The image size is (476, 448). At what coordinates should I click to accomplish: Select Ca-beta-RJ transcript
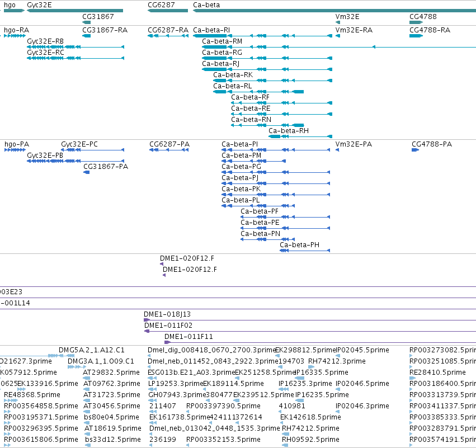point(267,69)
